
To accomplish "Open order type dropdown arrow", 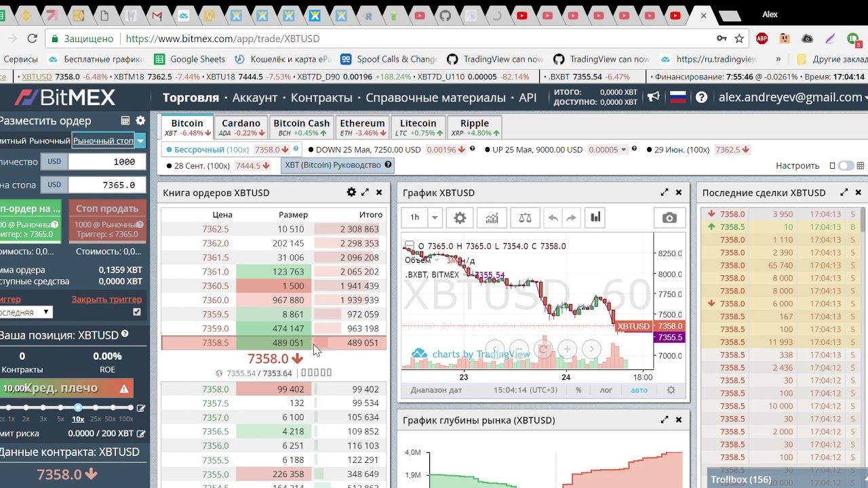I will tap(140, 140).
